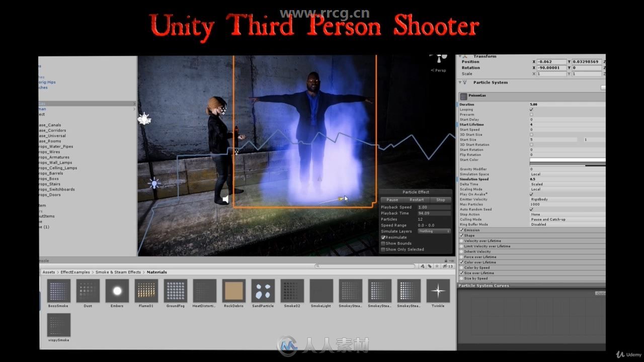Open the BossSmoke material thumbnail
The height and width of the screenshot is (362, 644).
(x=59, y=291)
